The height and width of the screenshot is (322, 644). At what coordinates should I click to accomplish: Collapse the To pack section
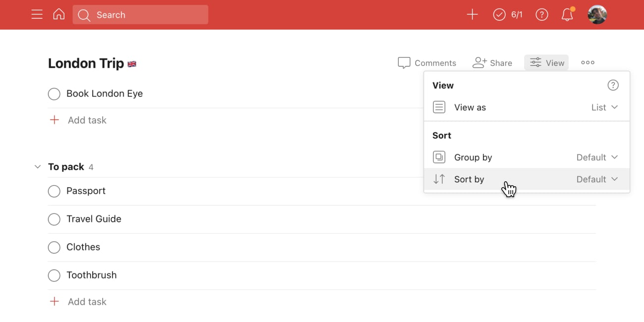pos(37,166)
